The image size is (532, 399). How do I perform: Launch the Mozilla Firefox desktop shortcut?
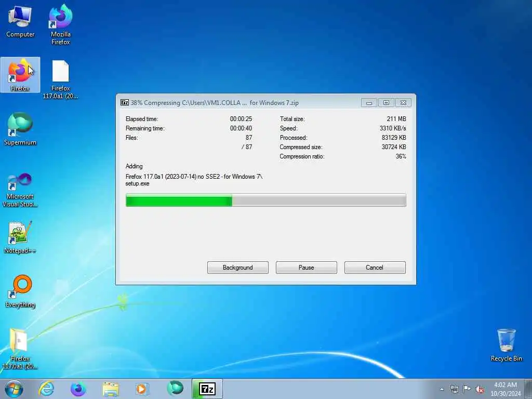(x=60, y=24)
